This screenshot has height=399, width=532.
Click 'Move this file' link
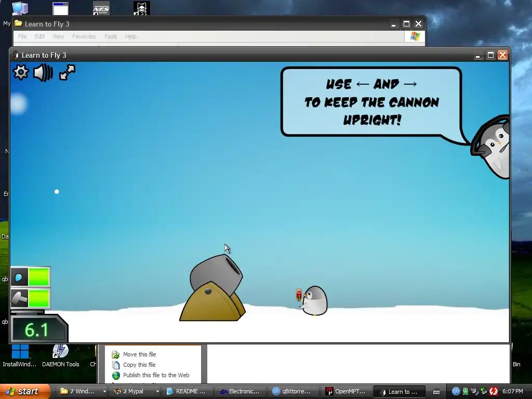pos(139,354)
